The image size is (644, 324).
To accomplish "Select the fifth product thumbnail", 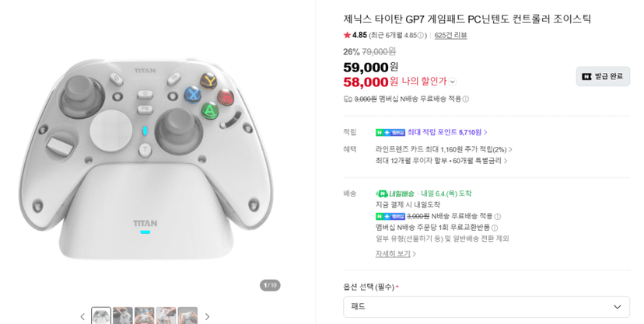I will pyautogui.click(x=187, y=315).
